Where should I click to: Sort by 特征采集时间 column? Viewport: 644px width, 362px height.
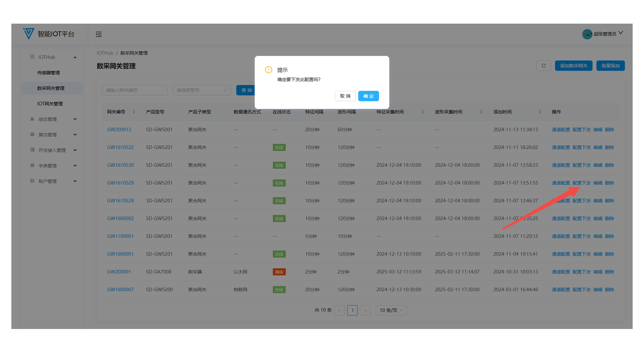click(423, 112)
